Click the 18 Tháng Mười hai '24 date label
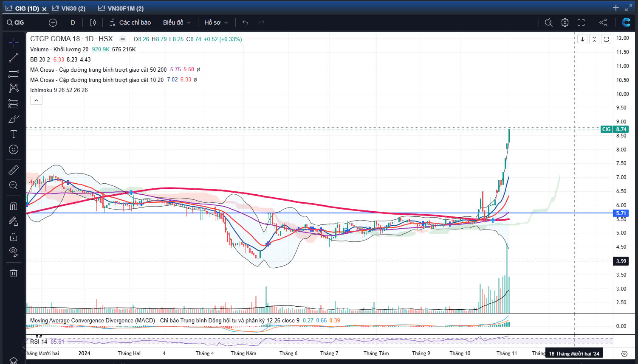The image size is (638, 364). point(574,353)
